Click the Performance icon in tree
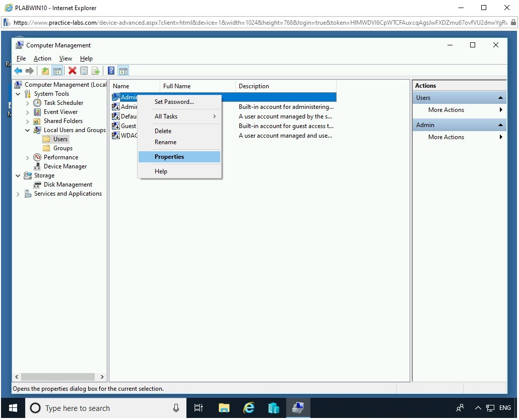Screen dimensions: 519x420 (x=37, y=157)
